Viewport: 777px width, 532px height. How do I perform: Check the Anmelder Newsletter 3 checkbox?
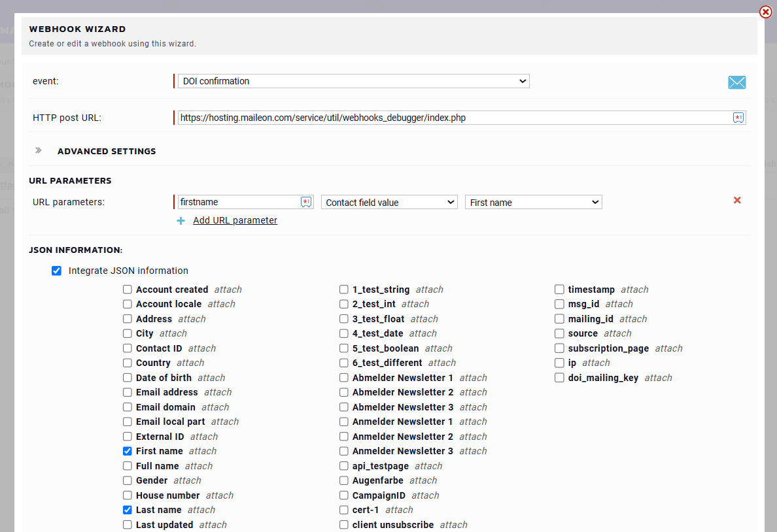pos(344,451)
